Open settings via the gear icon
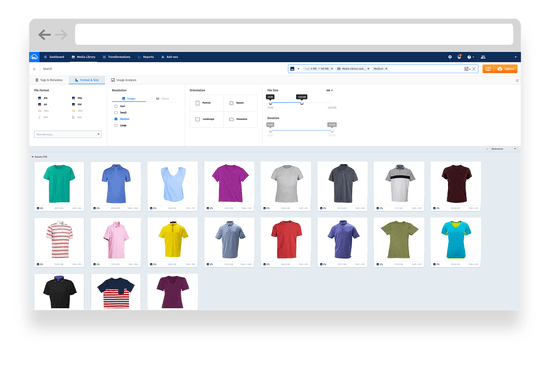Image resolution: width=550 pixels, height=371 pixels. (450, 57)
